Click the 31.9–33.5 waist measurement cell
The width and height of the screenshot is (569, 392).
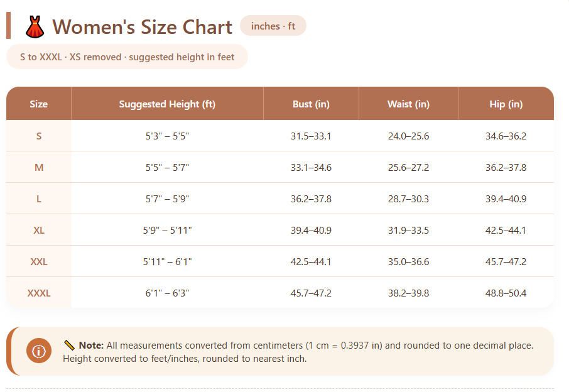pos(408,231)
